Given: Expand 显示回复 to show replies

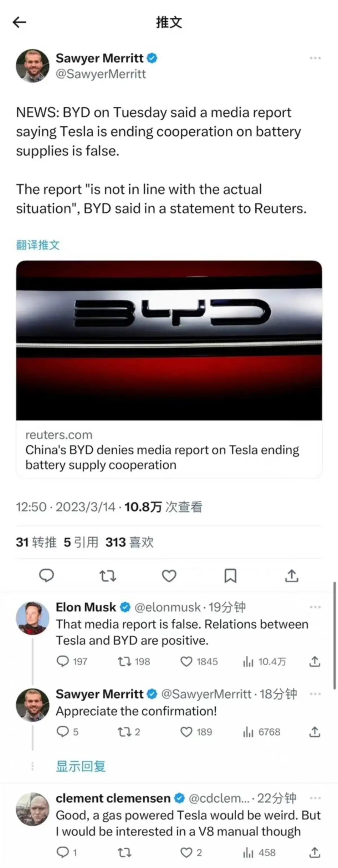Looking at the screenshot, I should point(81,766).
